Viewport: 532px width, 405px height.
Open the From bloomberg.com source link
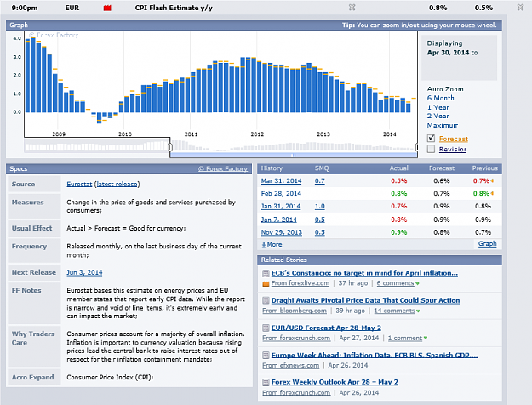tap(295, 311)
